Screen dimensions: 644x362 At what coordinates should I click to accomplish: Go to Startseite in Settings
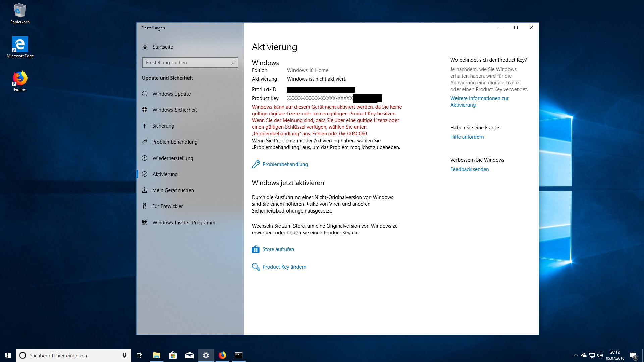pyautogui.click(x=163, y=47)
